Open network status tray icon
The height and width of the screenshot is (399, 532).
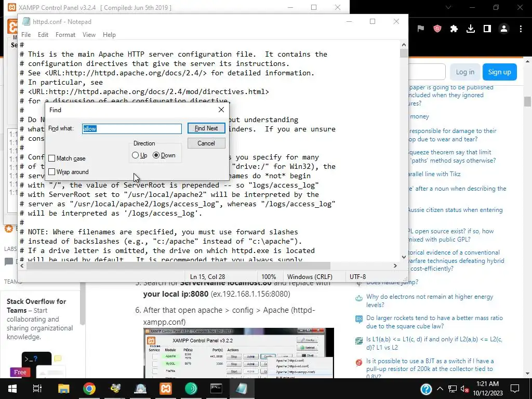453,389
